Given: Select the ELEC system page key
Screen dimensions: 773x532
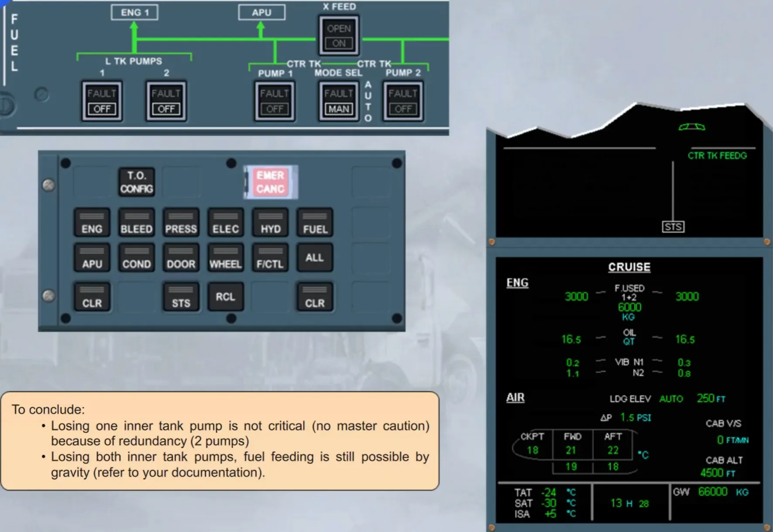Looking at the screenshot, I should click(226, 223).
